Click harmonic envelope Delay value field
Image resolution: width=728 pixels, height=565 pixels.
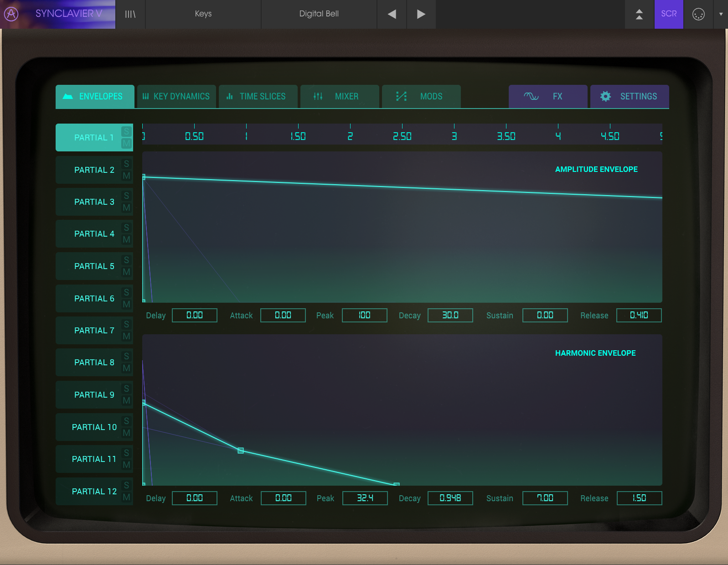tap(195, 498)
